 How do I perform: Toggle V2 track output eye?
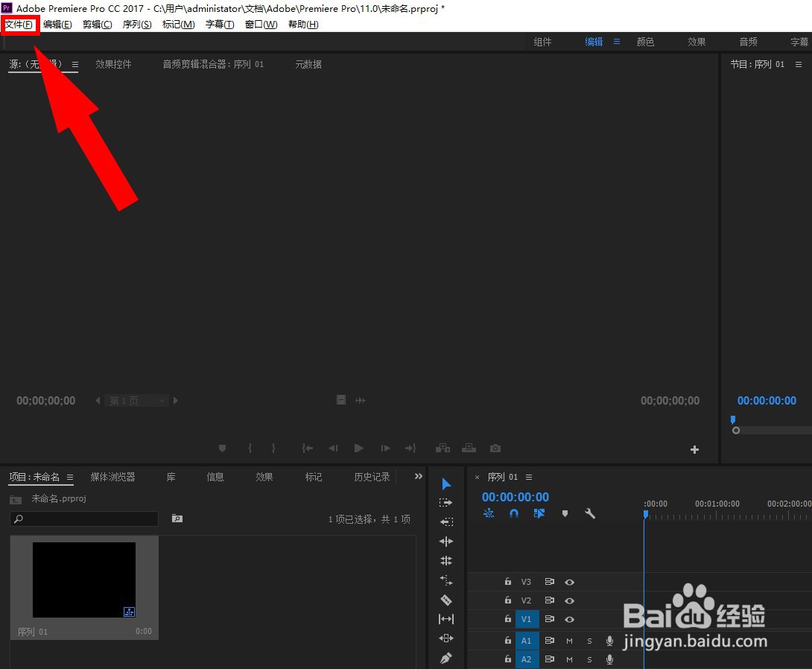[570, 600]
